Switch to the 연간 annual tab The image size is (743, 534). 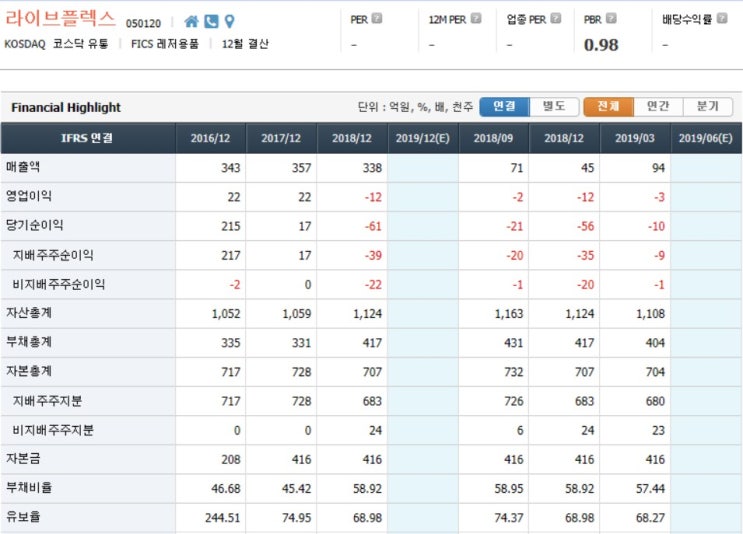658,107
